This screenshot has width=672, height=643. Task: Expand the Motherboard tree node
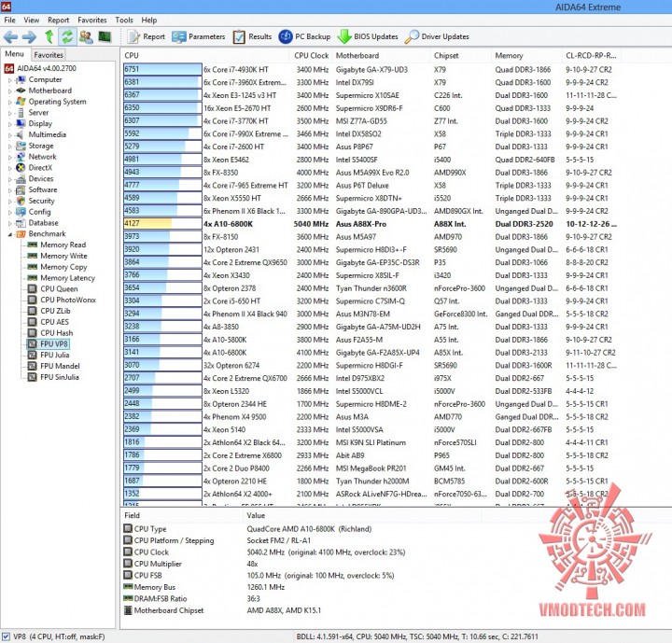pos(10,91)
